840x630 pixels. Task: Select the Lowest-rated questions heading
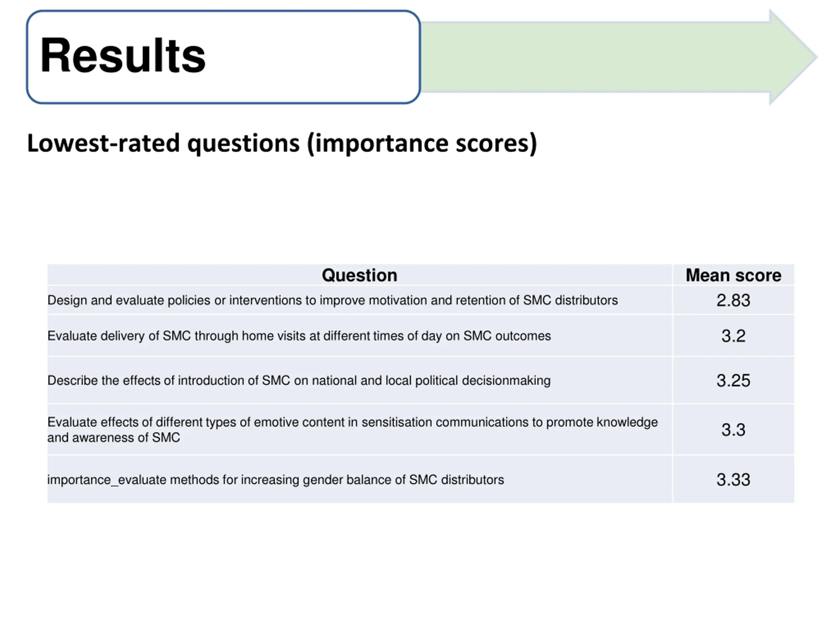282,143
